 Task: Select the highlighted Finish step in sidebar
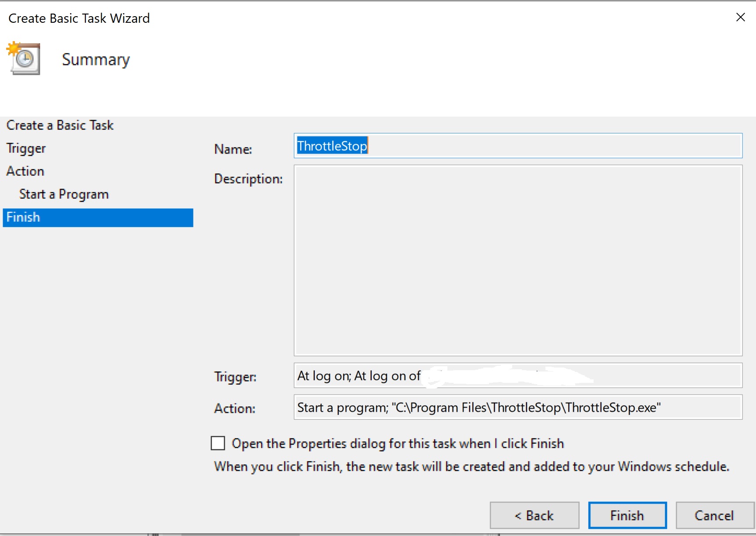[98, 217]
